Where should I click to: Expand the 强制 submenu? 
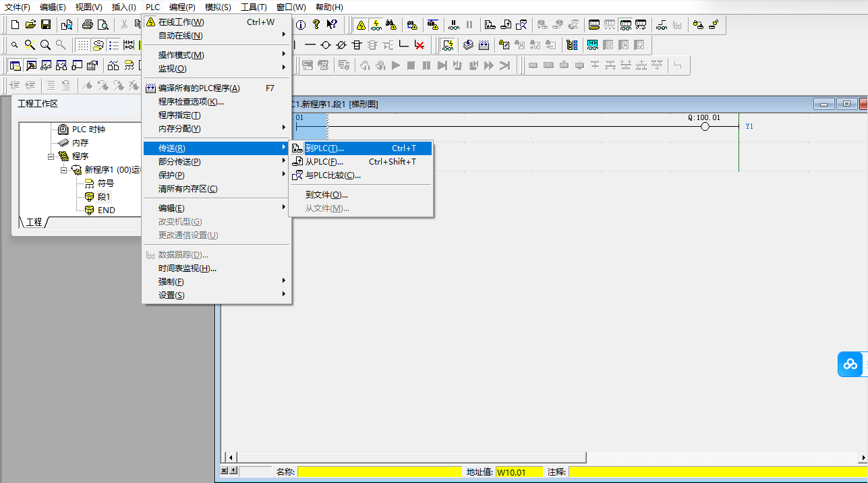217,282
